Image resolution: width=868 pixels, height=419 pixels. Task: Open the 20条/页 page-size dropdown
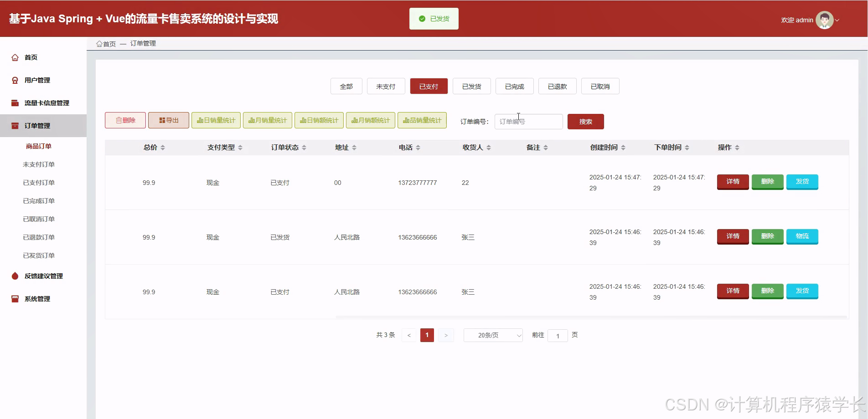pos(493,335)
